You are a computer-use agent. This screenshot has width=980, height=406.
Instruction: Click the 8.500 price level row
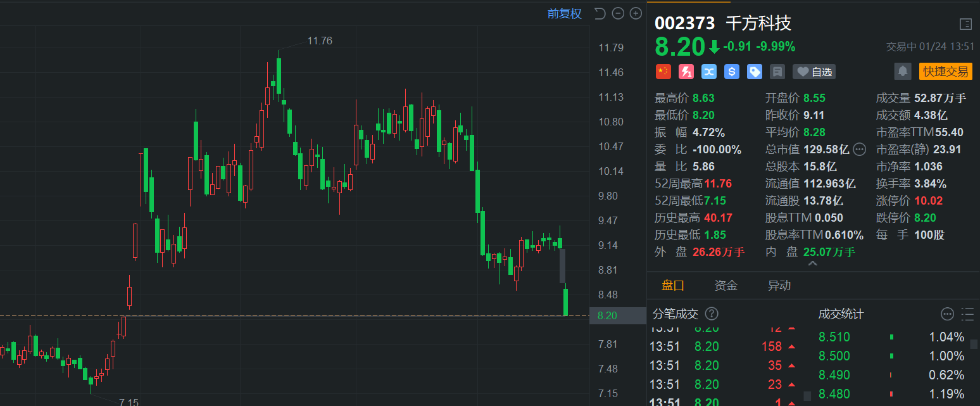tap(892, 356)
